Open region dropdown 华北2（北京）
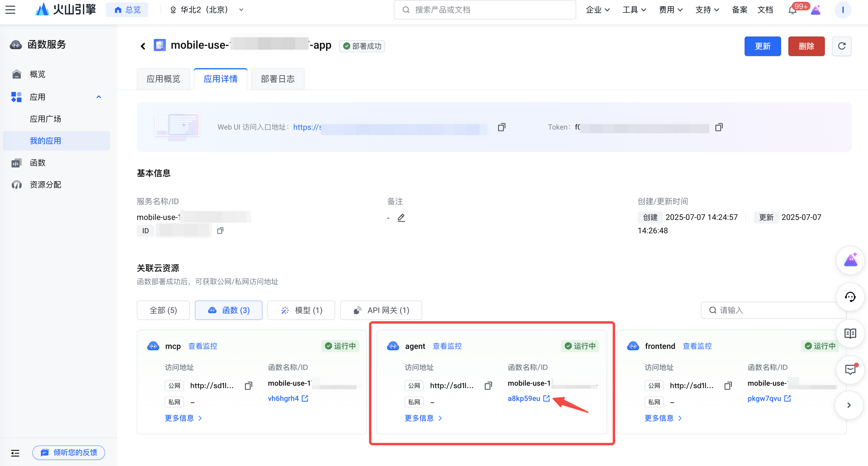The image size is (868, 466). coord(207,10)
